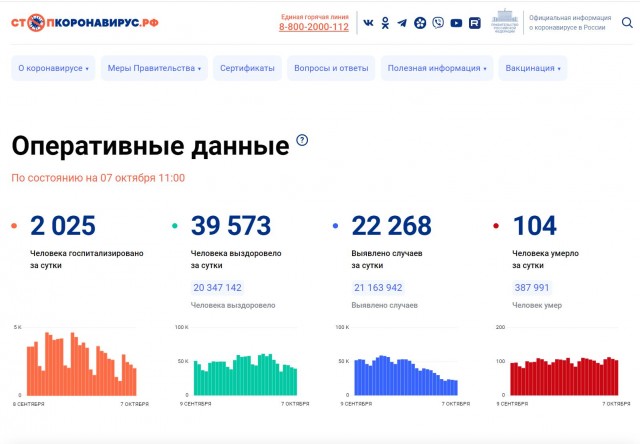Click 'Человека выздоровело за сутки' label

tap(236, 259)
